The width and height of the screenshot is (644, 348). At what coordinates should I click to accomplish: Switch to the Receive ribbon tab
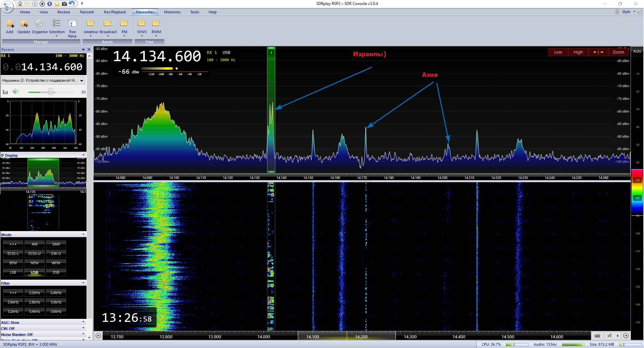click(64, 12)
